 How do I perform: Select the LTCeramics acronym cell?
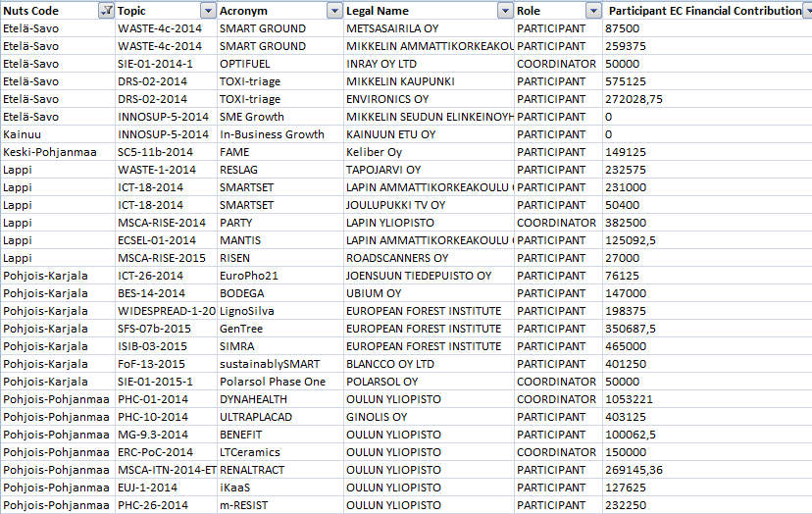pos(280,452)
